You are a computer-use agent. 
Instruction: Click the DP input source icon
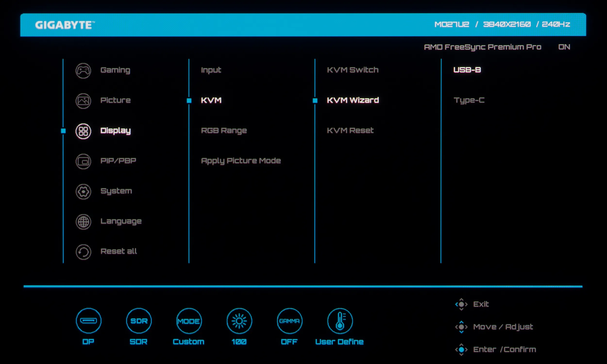point(89,321)
